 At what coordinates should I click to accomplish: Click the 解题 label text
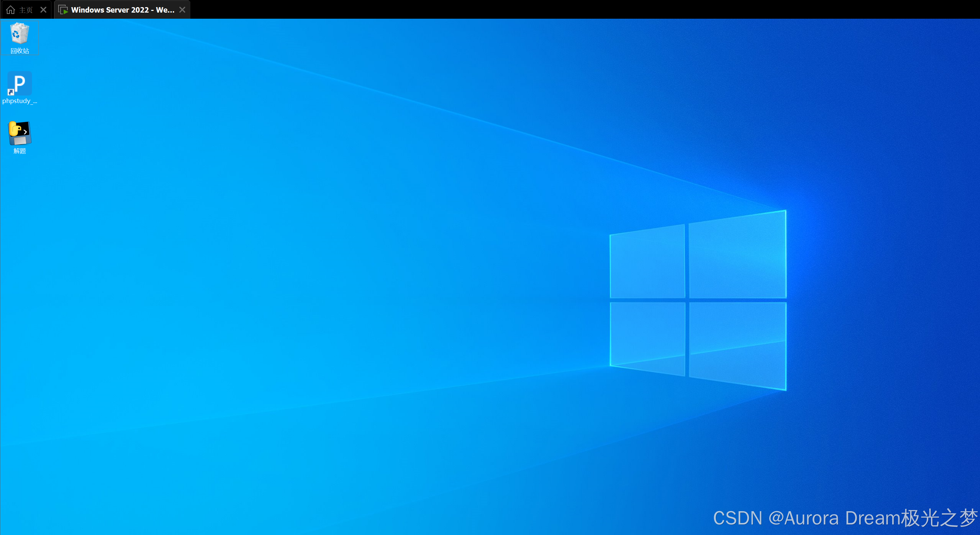pyautogui.click(x=19, y=151)
